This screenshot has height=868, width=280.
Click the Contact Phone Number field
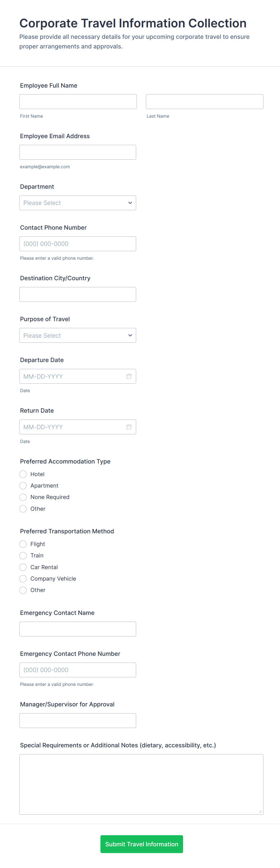coord(77,243)
